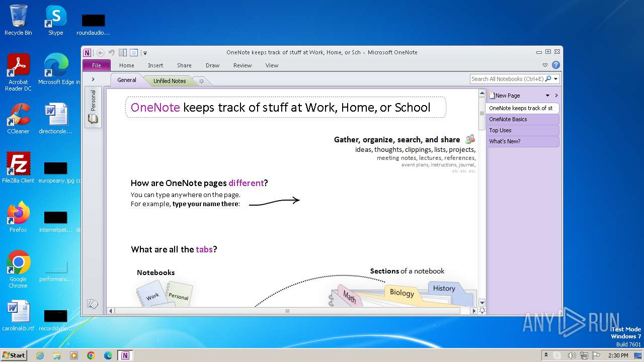Click the taskbar clock showing 2:30 PM
The width and height of the screenshot is (644, 362).
(x=618, y=355)
